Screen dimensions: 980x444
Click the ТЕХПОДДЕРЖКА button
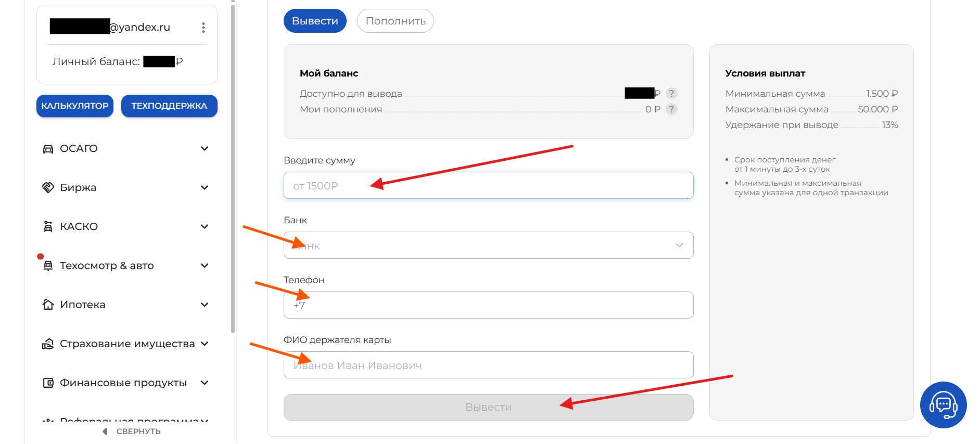[x=169, y=106]
